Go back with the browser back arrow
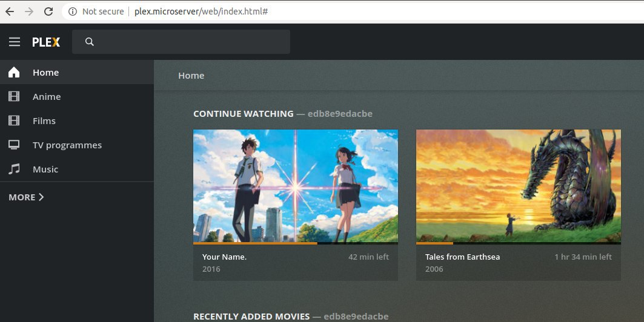The width and height of the screenshot is (644, 322). [x=10, y=11]
